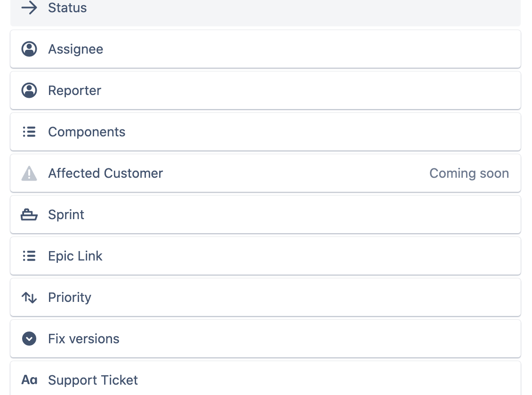Pick the Fix versions field label
532x395 pixels.
point(84,339)
